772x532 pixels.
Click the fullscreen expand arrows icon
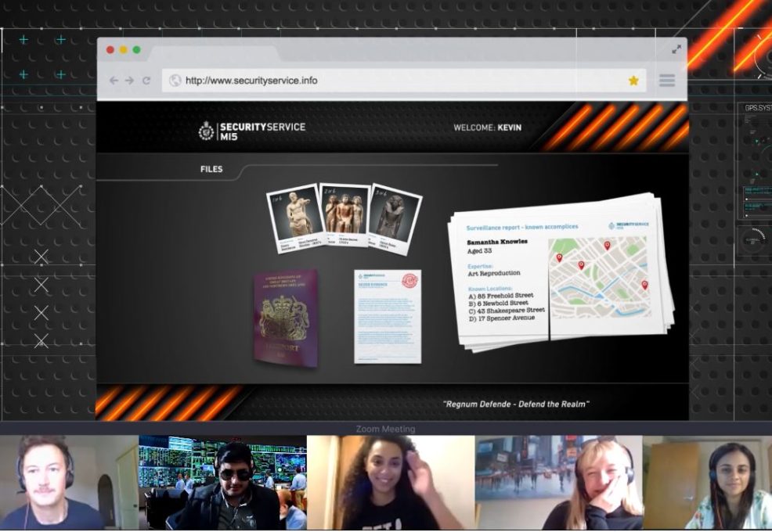click(676, 49)
